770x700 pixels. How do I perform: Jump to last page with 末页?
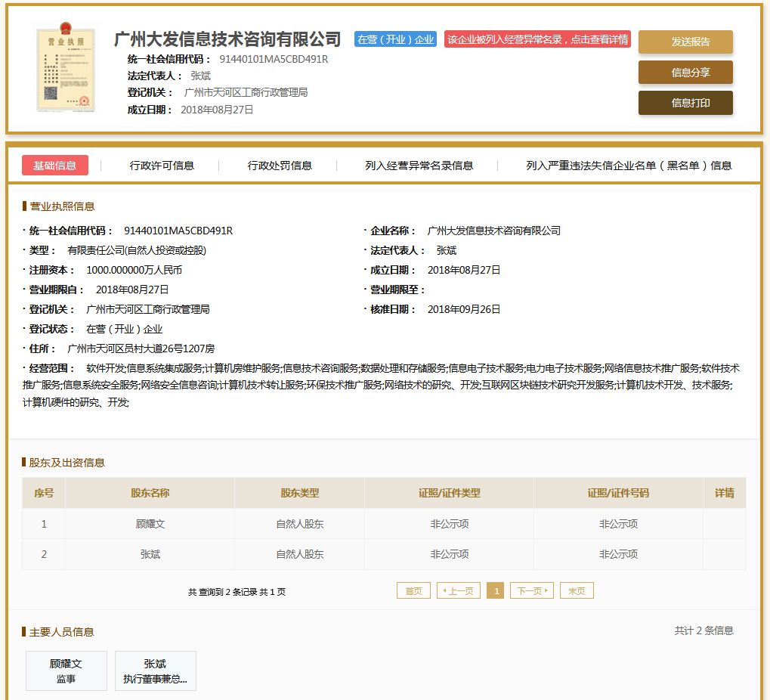coord(577,591)
